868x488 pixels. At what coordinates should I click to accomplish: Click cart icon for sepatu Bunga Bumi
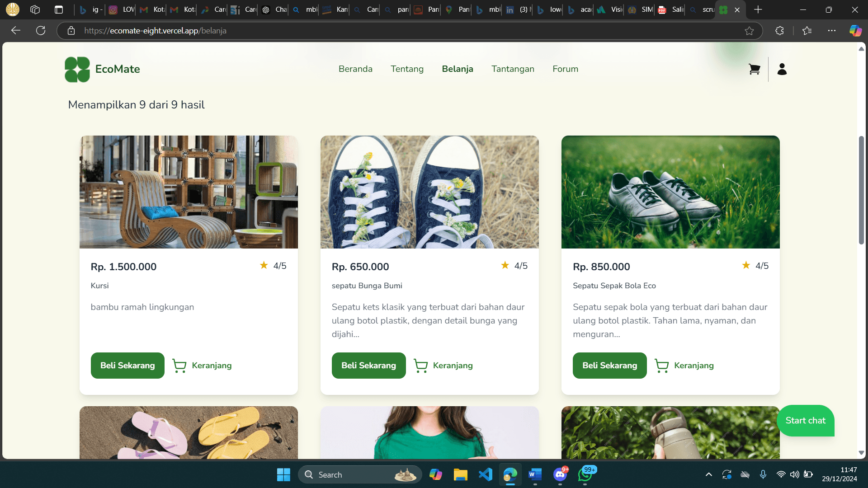420,366
